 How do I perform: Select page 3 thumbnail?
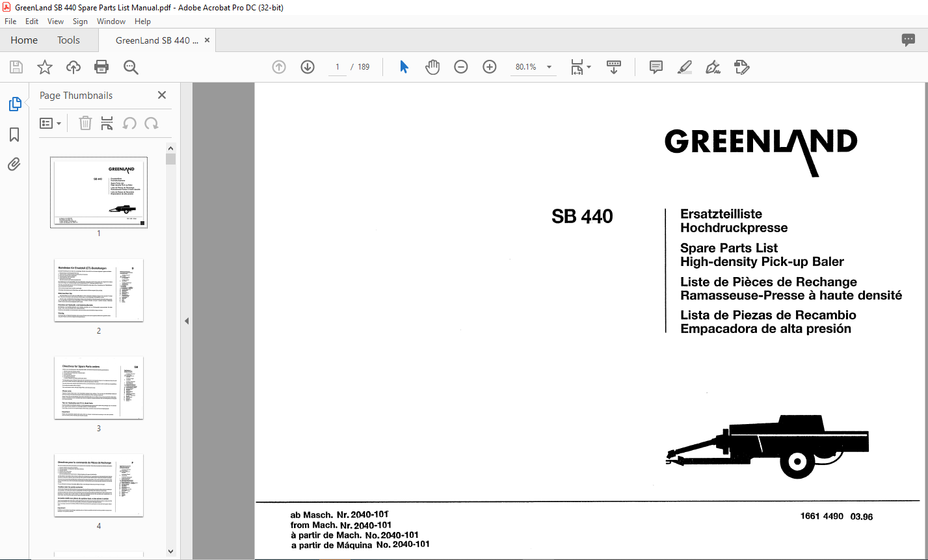tap(99, 388)
